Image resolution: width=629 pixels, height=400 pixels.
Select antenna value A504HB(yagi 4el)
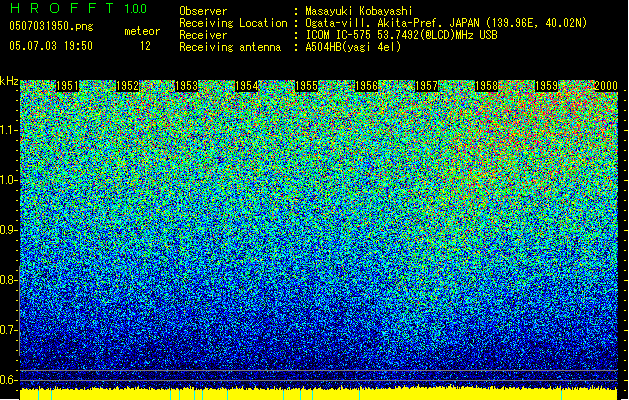coord(353,47)
